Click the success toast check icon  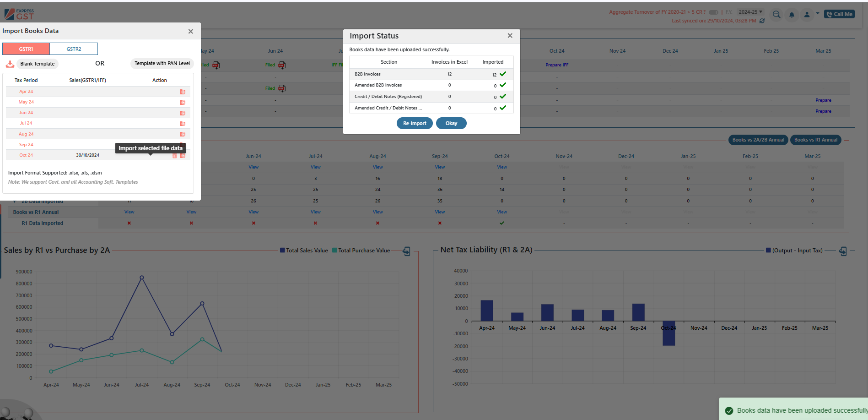(x=729, y=411)
